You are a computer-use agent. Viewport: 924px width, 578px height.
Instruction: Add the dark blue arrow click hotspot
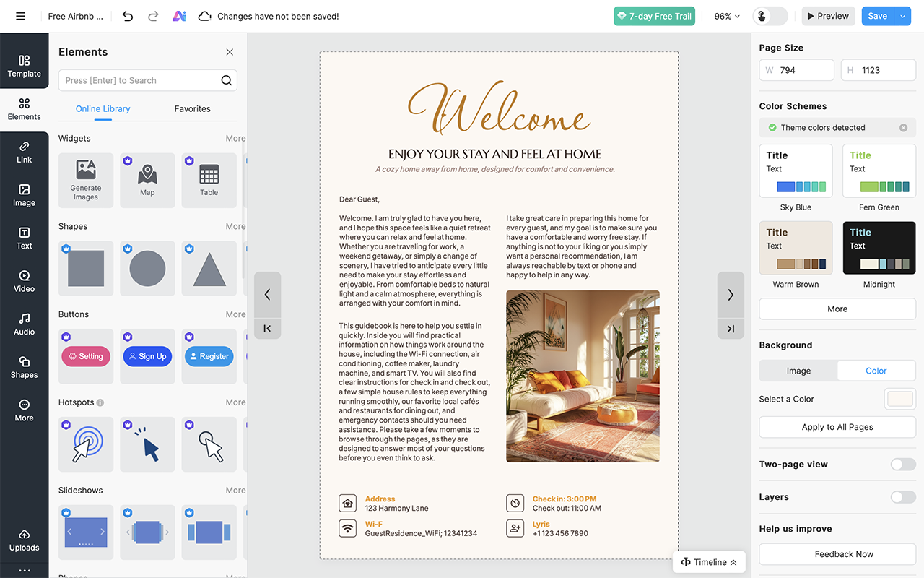147,444
